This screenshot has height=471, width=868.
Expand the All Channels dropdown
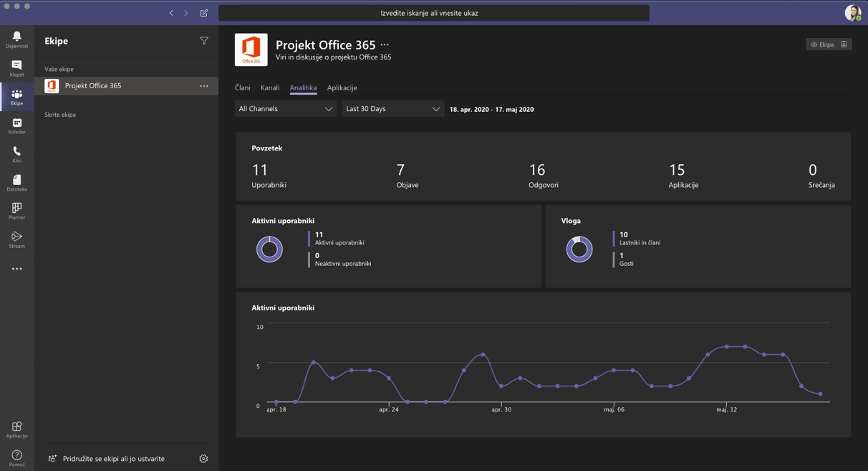point(286,109)
